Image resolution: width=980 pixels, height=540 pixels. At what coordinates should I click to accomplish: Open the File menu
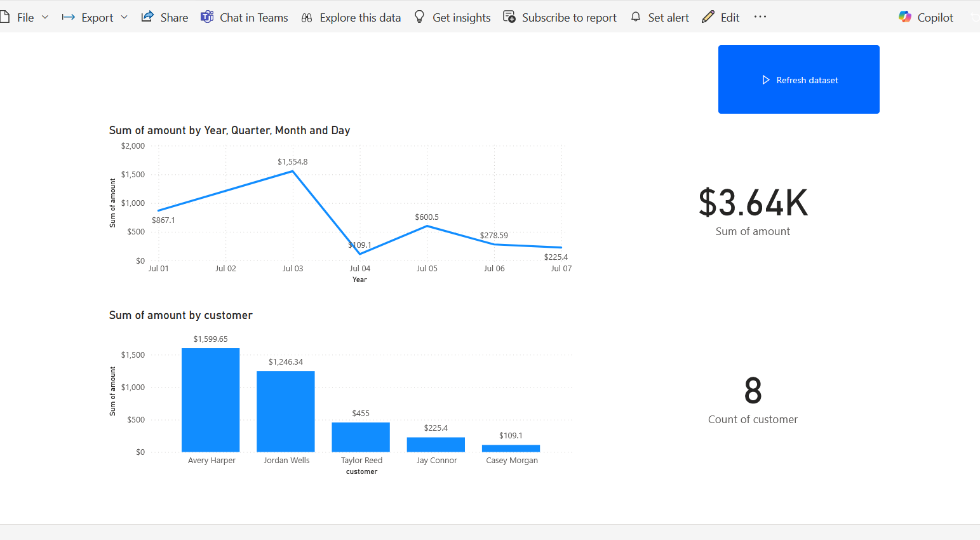25,17
